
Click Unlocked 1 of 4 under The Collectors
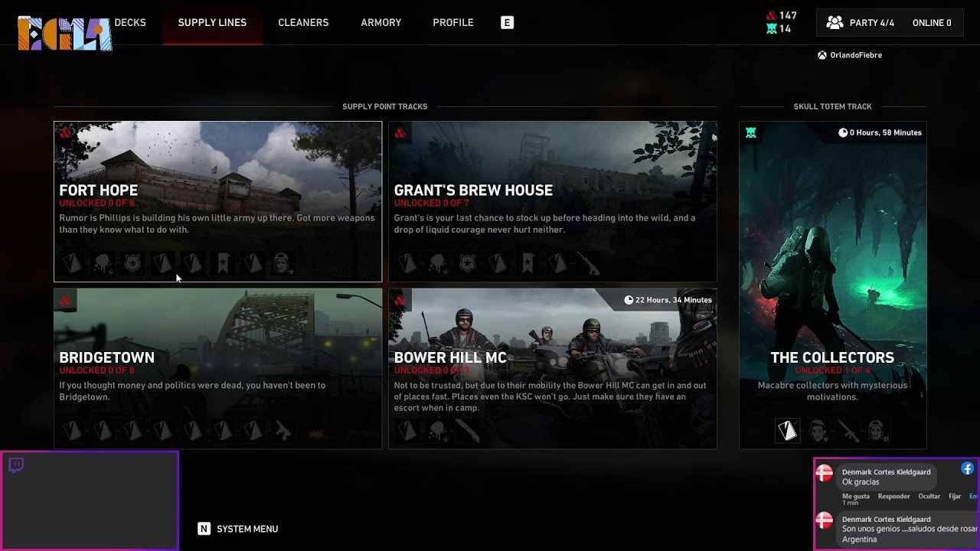click(x=832, y=371)
